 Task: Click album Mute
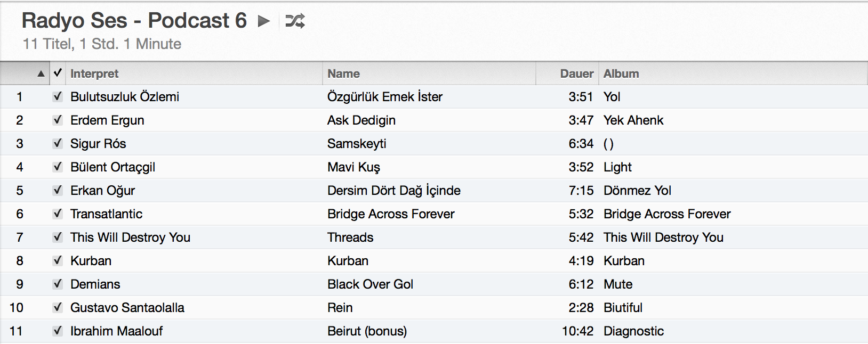[618, 284]
